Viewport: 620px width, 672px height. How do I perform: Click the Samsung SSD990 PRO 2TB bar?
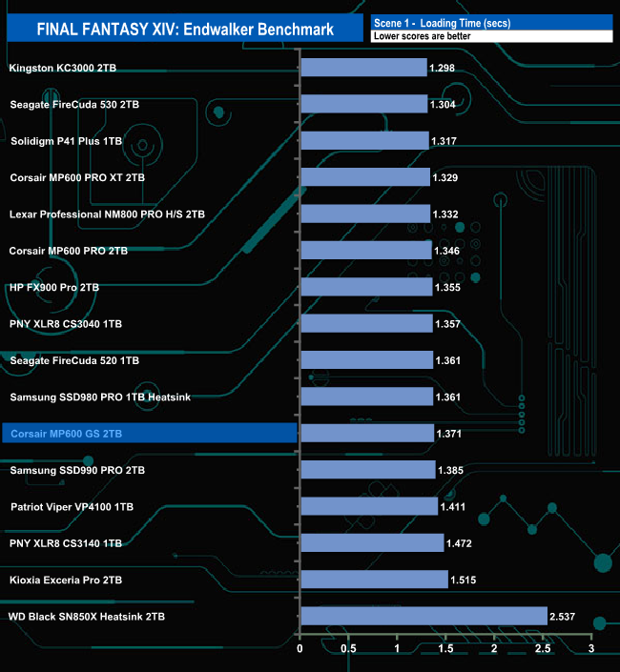[368, 469]
